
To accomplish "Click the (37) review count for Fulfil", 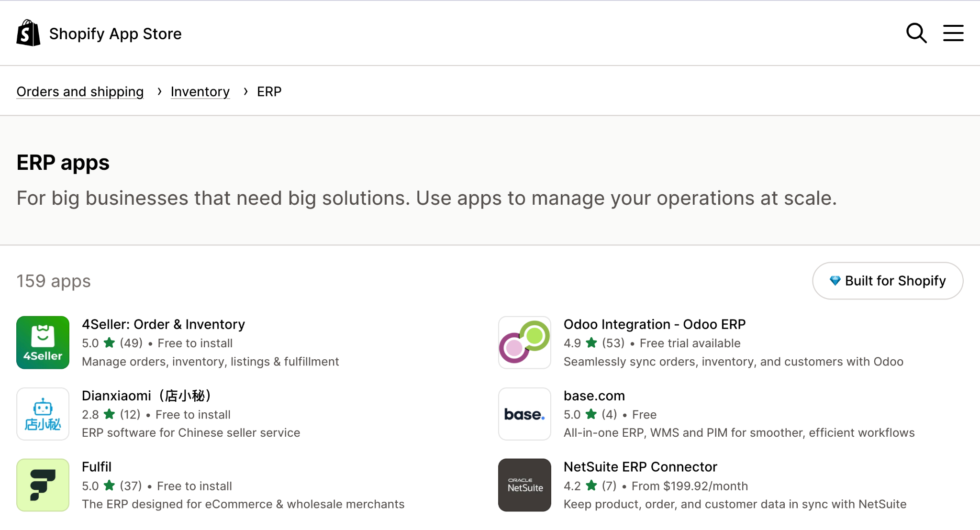I will [x=131, y=486].
